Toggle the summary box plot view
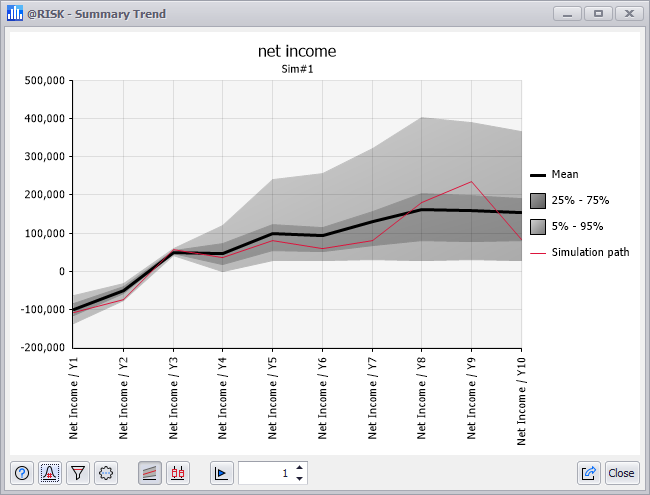This screenshot has width=650, height=495. [178, 473]
